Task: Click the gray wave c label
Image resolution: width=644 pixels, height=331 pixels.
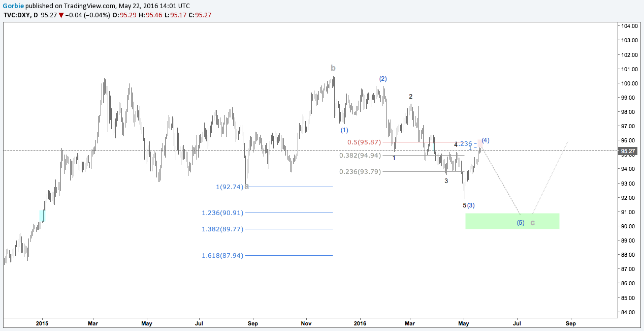Action: click(x=532, y=223)
